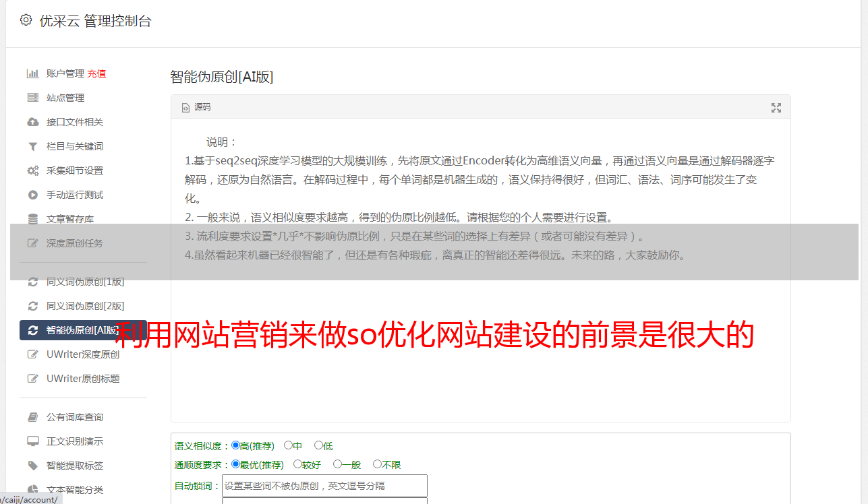Click the bar chart icon for 账户管理

tap(32, 73)
